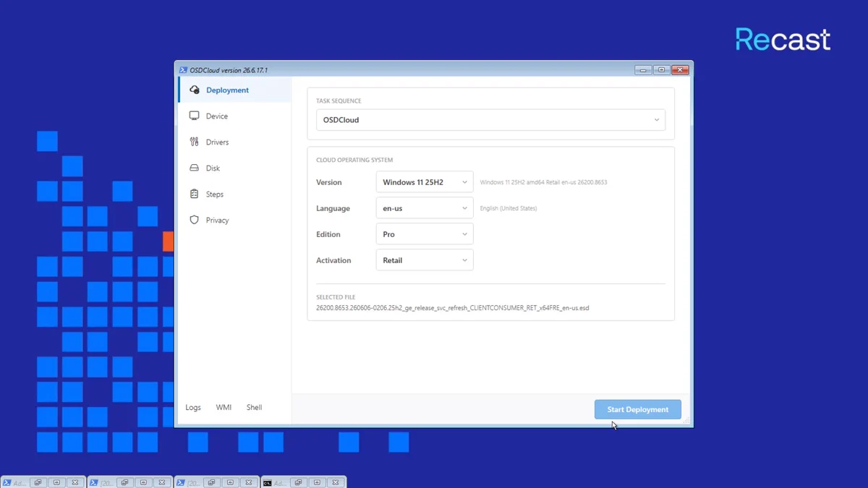Viewport: 868px width, 488px height.
Task: Open the Privacy section in the sidebar
Action: click(234, 221)
